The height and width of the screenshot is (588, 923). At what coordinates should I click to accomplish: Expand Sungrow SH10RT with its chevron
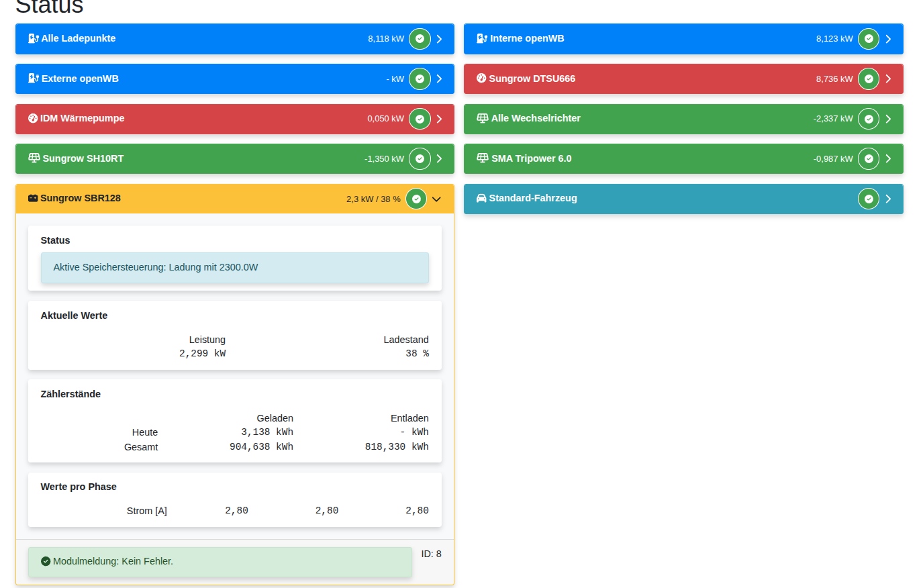(x=439, y=158)
